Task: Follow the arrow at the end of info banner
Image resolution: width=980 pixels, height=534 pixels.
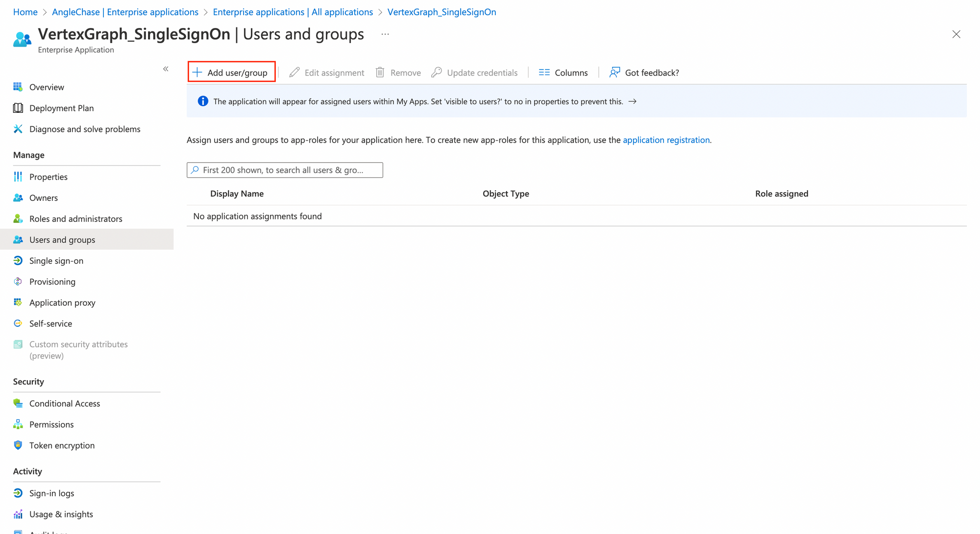Action: 633,101
